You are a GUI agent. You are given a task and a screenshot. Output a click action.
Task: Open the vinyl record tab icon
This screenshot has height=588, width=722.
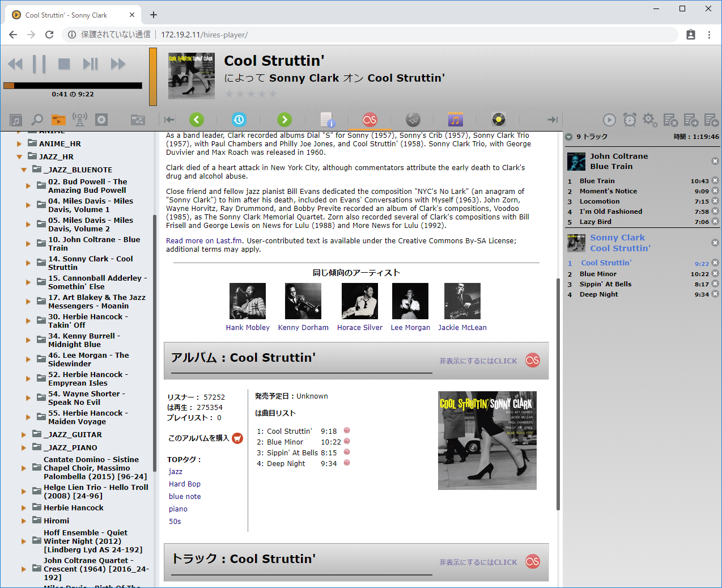pyautogui.click(x=499, y=120)
